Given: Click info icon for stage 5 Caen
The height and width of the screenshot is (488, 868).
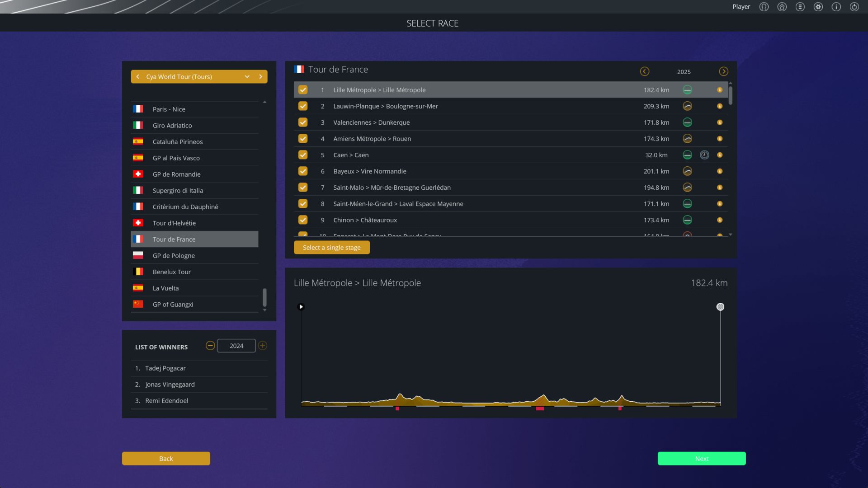Looking at the screenshot, I should point(720,155).
